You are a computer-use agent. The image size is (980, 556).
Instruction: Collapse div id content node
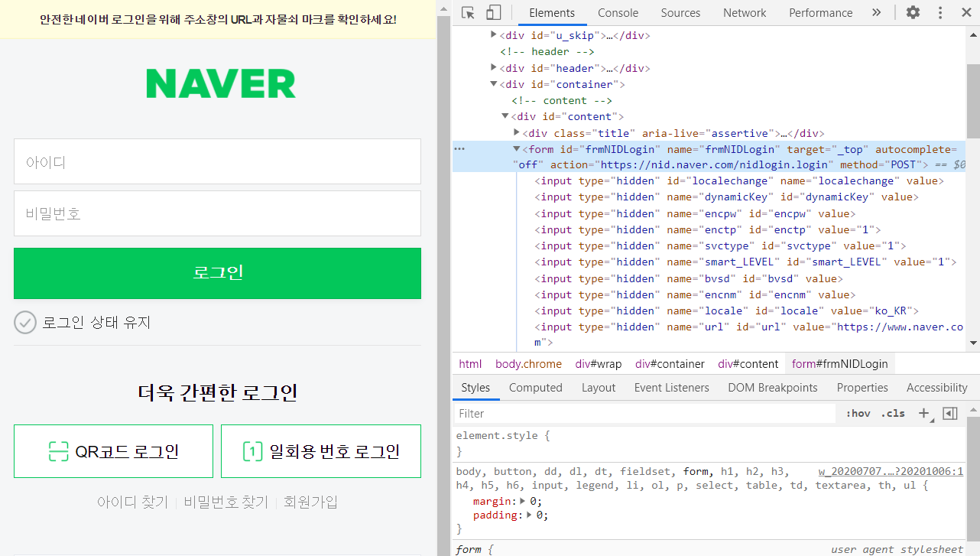pos(505,116)
